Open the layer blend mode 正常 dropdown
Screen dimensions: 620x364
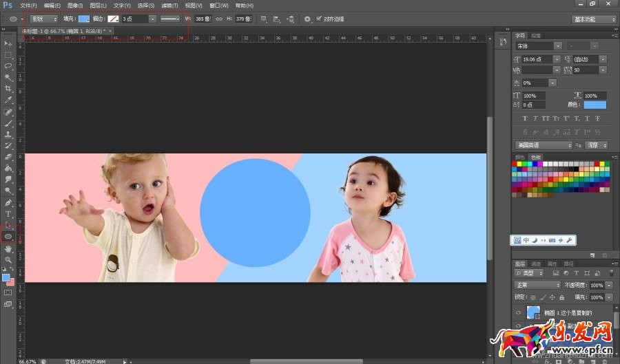coord(538,285)
